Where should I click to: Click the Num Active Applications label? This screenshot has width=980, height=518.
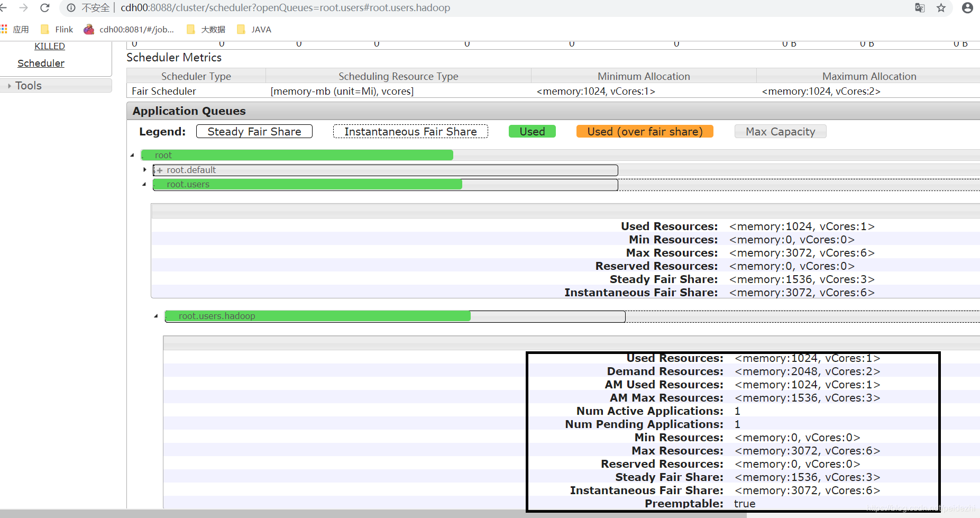coord(650,411)
